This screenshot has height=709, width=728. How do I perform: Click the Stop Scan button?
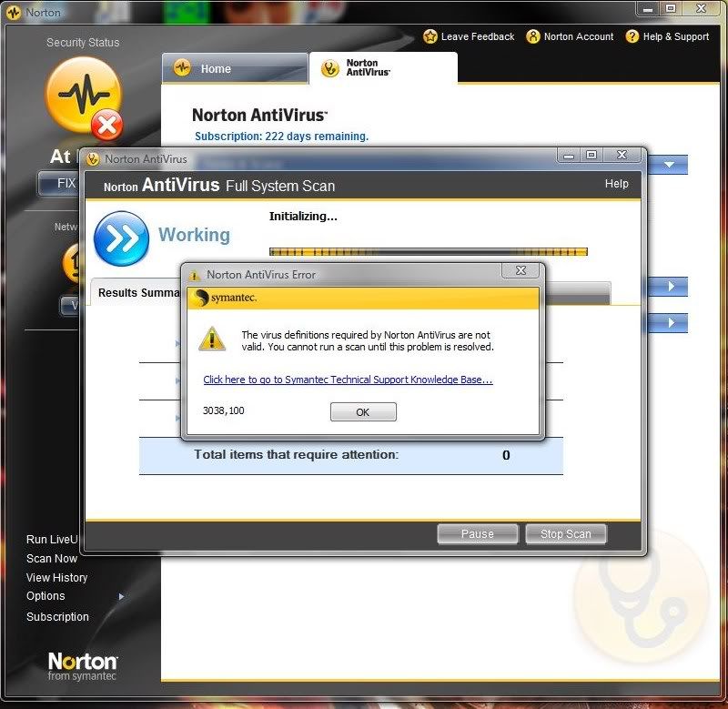(565, 534)
